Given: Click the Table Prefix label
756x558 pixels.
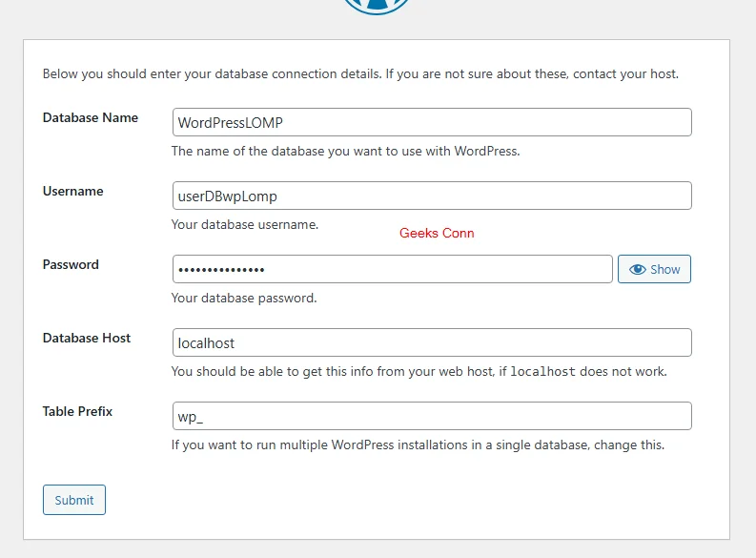Looking at the screenshot, I should tap(77, 411).
